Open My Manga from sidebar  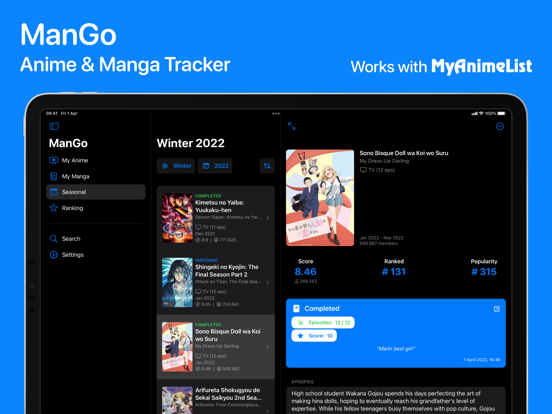pyautogui.click(x=96, y=176)
